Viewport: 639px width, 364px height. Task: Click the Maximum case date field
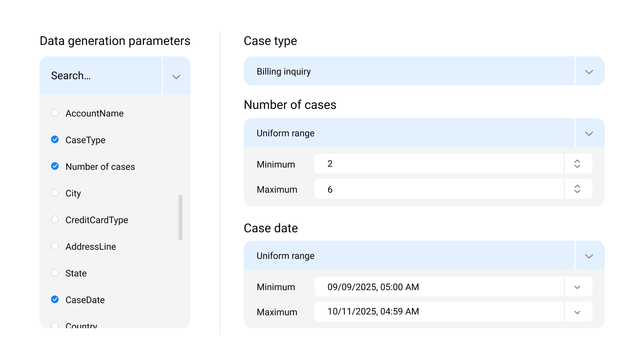coord(439,311)
